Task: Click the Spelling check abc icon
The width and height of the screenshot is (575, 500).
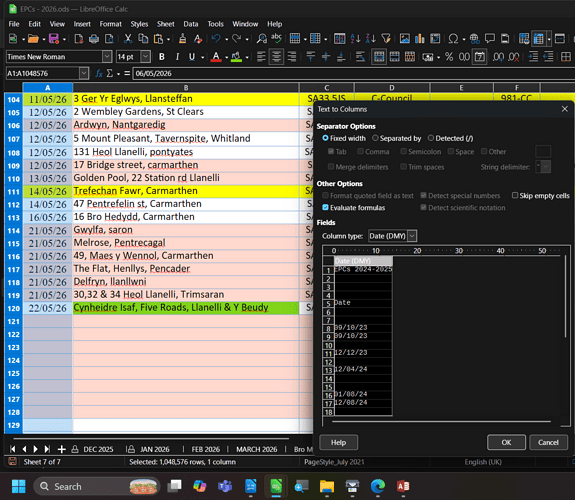Action: (x=276, y=38)
